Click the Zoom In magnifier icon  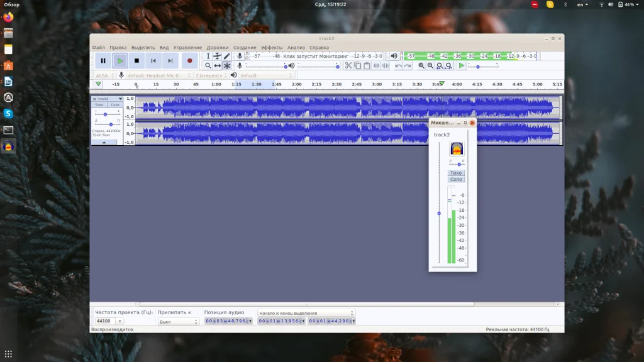click(x=421, y=65)
